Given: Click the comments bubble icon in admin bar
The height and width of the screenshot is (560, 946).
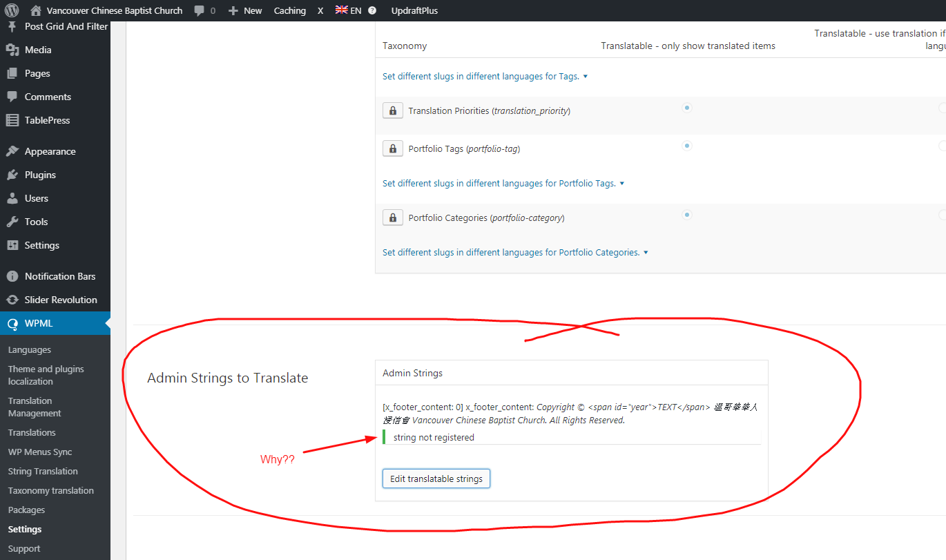Looking at the screenshot, I should pyautogui.click(x=200, y=11).
